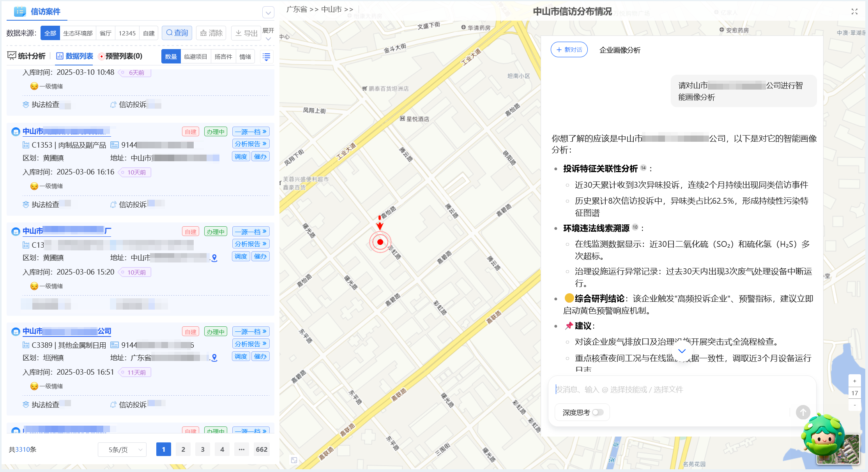Switch data source filter to 生态环境部
Image resolution: width=868 pixels, height=472 pixels.
(78, 33)
